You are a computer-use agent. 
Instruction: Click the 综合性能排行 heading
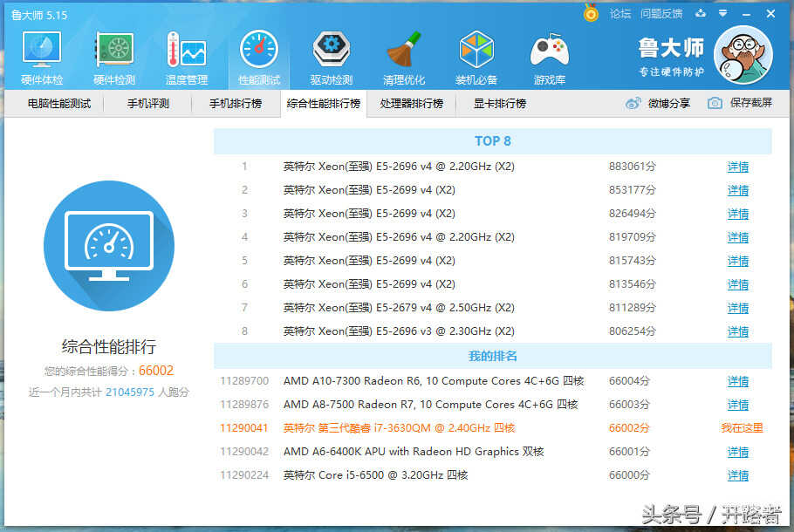point(109,347)
